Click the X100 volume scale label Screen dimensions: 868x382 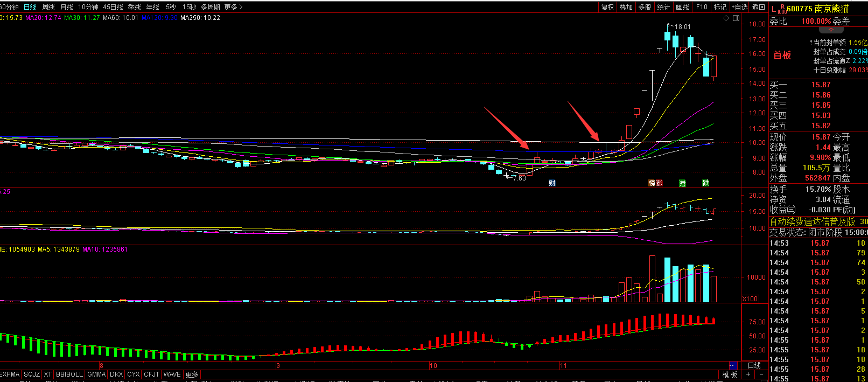[x=750, y=299]
